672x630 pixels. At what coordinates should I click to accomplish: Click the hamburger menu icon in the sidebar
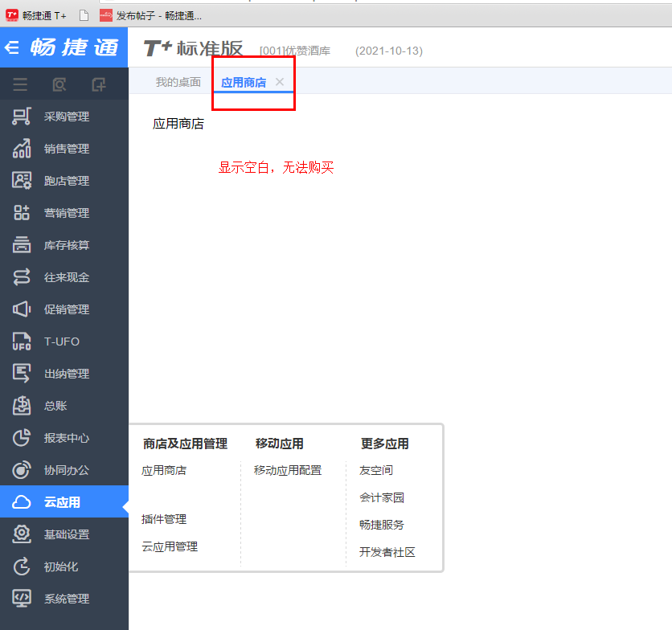pos(20,84)
